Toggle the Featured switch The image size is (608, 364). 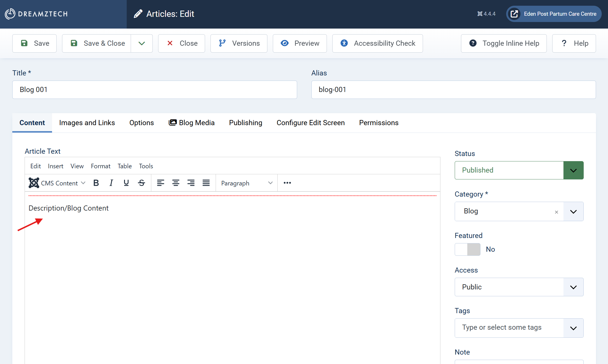[x=468, y=249]
